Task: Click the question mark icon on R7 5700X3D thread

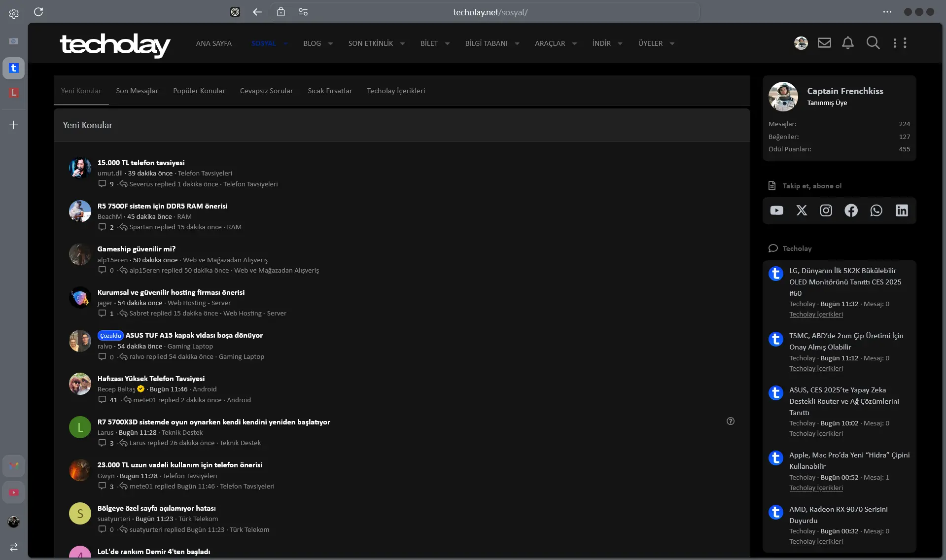Action: coord(731,421)
